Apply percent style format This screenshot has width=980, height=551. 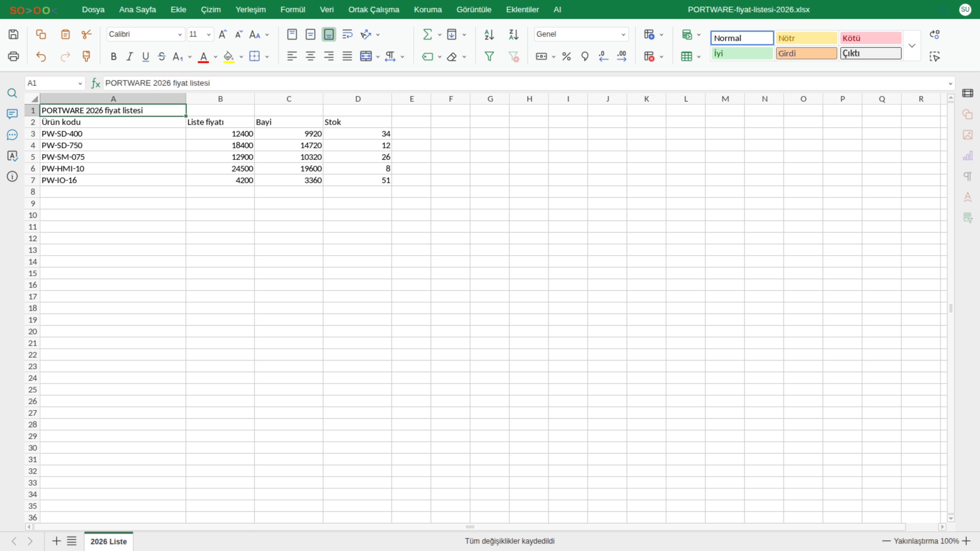tap(566, 56)
